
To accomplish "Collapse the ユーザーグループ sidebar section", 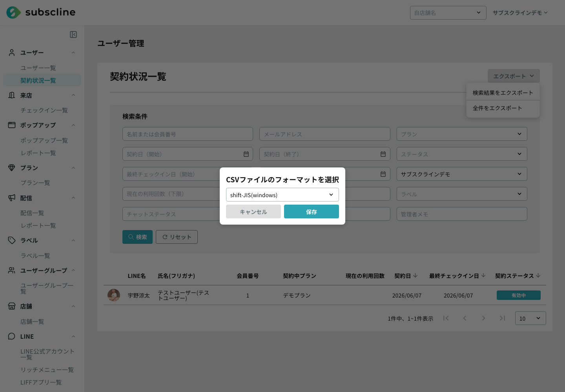I will pyautogui.click(x=73, y=270).
